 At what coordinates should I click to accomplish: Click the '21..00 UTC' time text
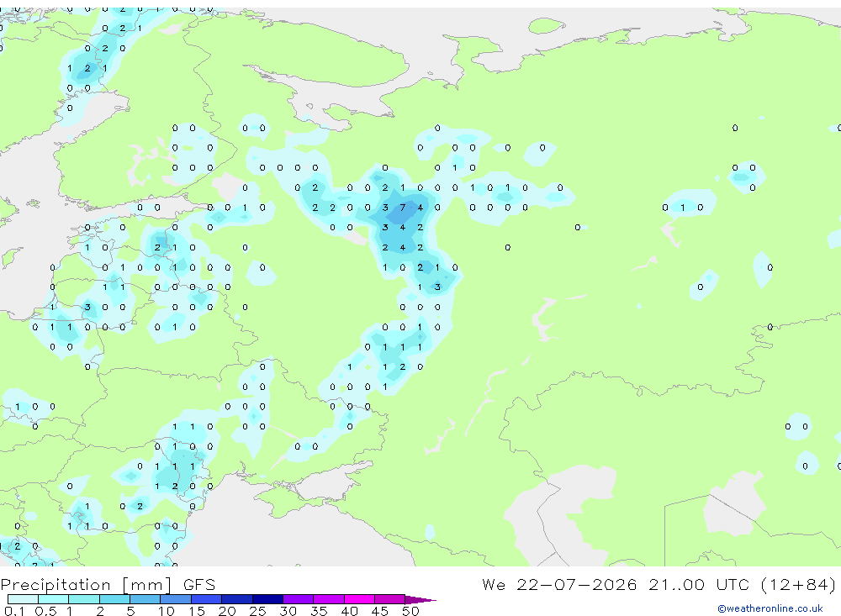(700, 584)
